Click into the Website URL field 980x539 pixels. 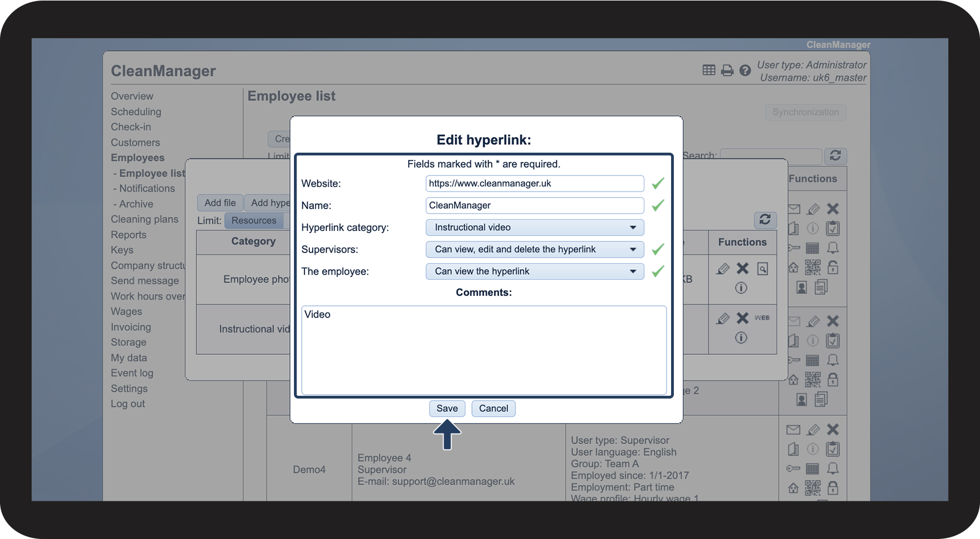535,184
